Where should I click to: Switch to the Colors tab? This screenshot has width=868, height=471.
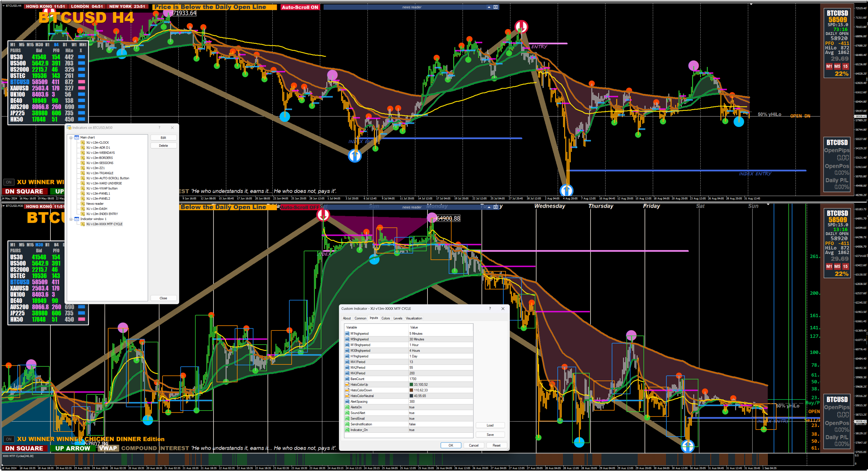[385, 318]
